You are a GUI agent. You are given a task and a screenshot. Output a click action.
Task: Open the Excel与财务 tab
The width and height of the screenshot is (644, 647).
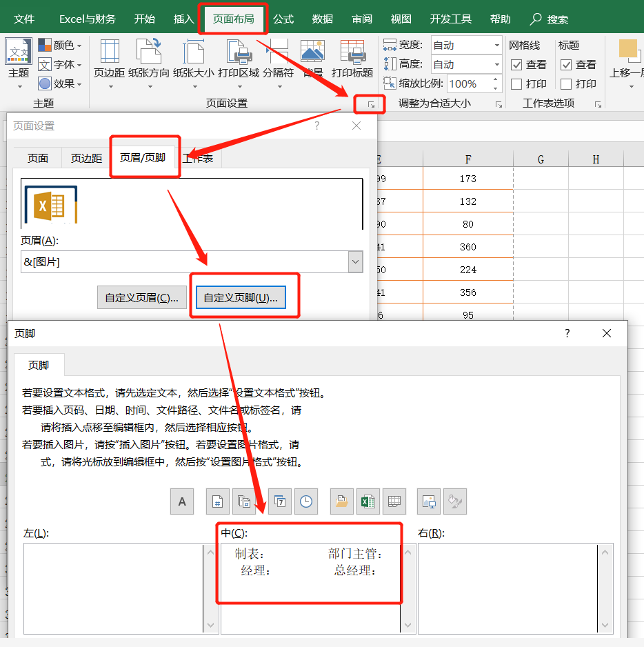tap(88, 19)
